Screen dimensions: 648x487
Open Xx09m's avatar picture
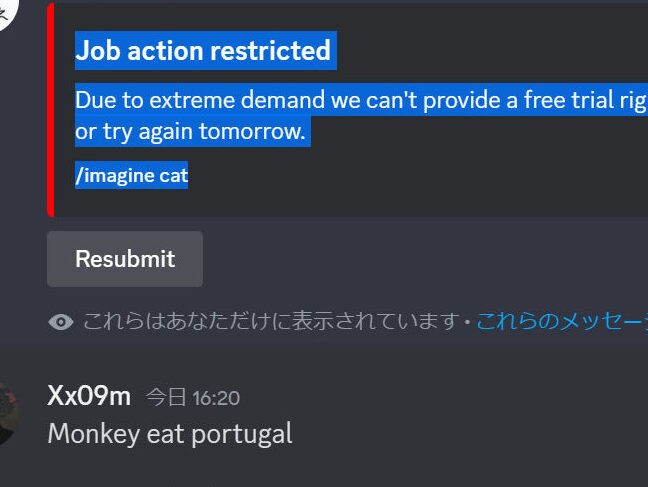point(8,412)
